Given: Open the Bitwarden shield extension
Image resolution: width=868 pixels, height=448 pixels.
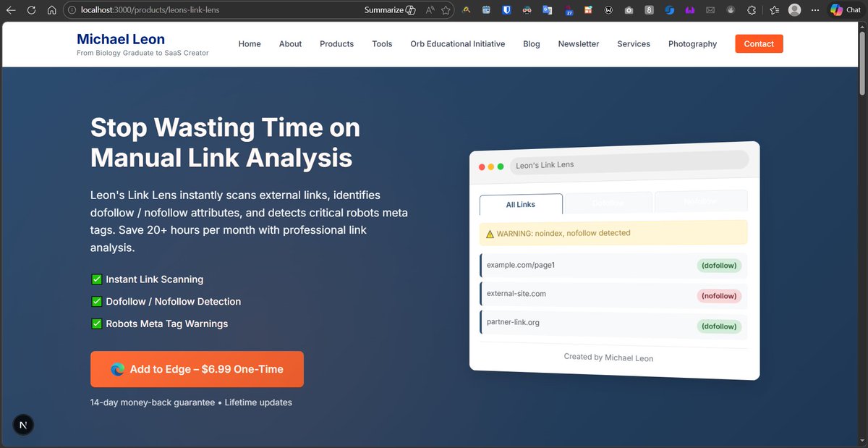Looking at the screenshot, I should pos(507,10).
